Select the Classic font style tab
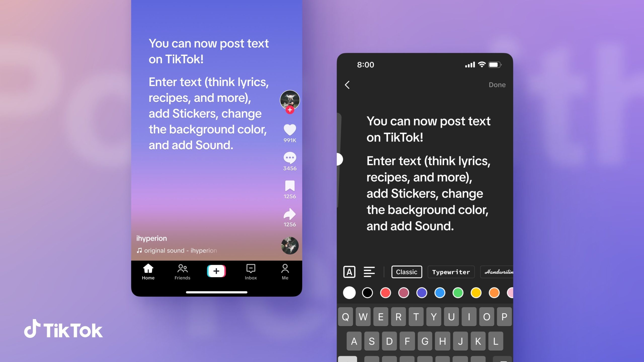Viewport: 644px width, 362px height. coord(406,271)
